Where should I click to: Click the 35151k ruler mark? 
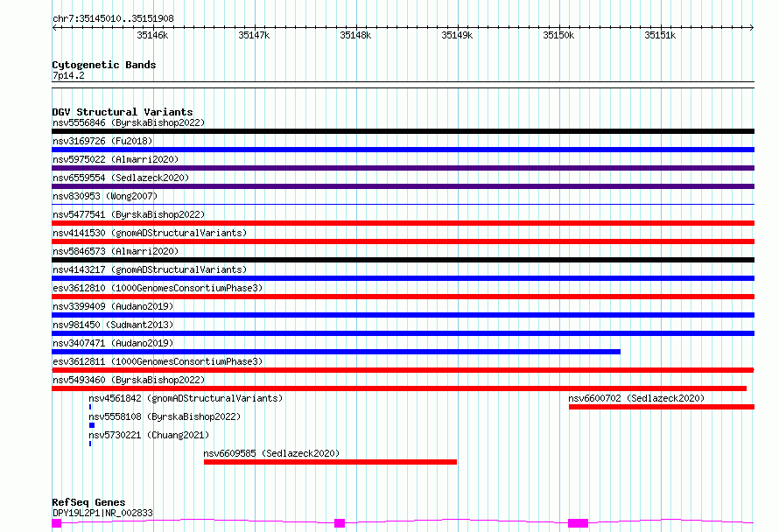pos(660,35)
